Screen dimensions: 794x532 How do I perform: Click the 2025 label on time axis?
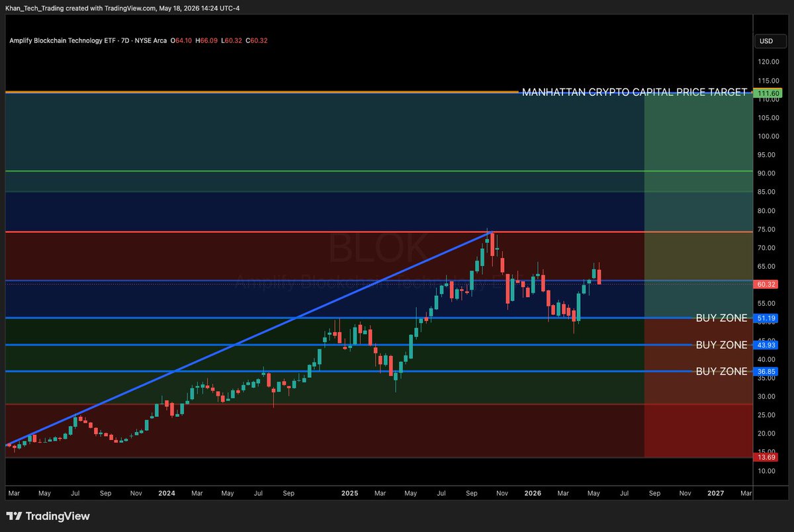[349, 493]
